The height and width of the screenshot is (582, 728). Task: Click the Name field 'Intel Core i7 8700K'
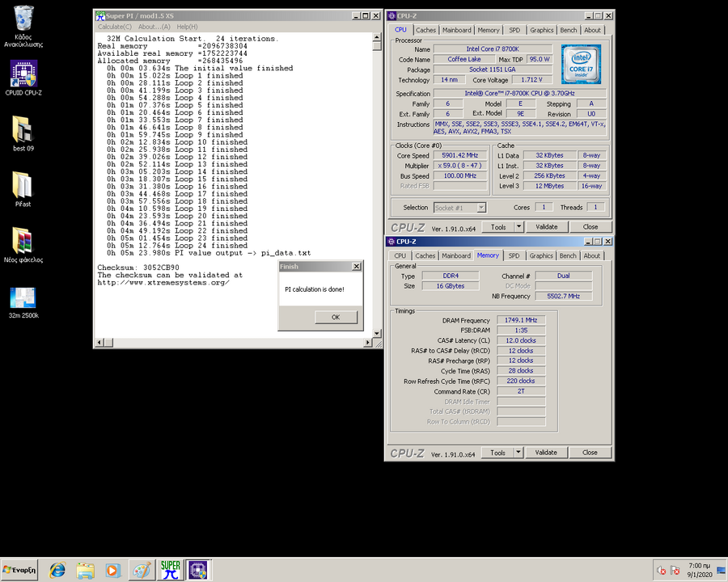click(493, 49)
